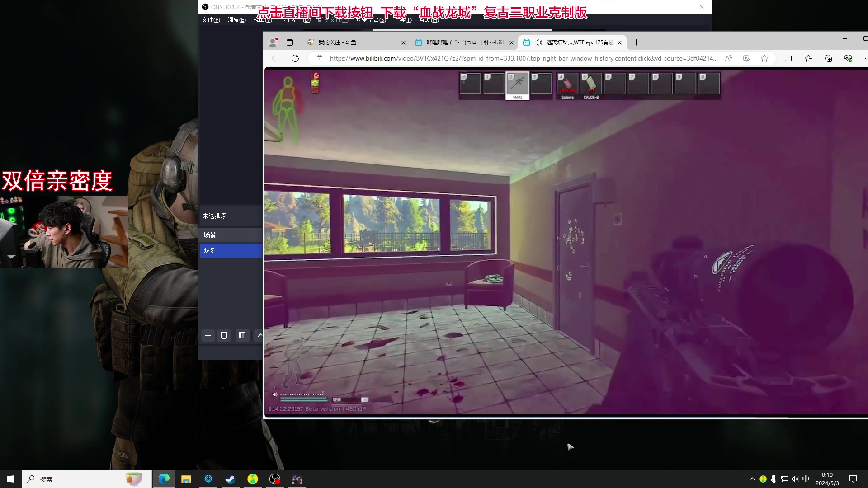Select the 场景 scene item in OBS
Image resolution: width=868 pixels, height=488 pixels.
tap(231, 251)
